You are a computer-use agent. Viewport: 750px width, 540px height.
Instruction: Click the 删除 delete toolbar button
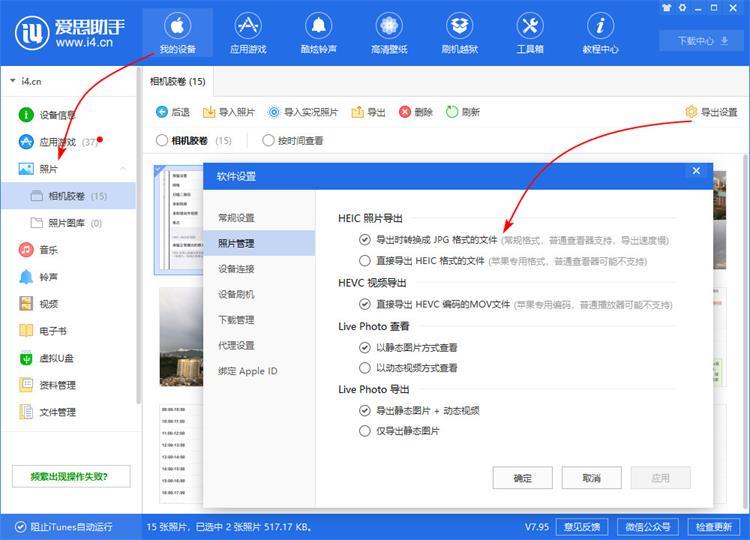click(x=416, y=112)
